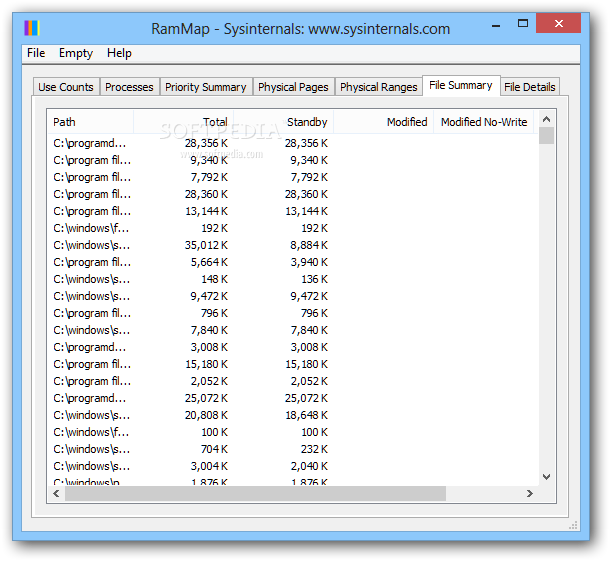Close the RamMap window
The width and height of the screenshot is (610, 561).
pyautogui.click(x=559, y=23)
